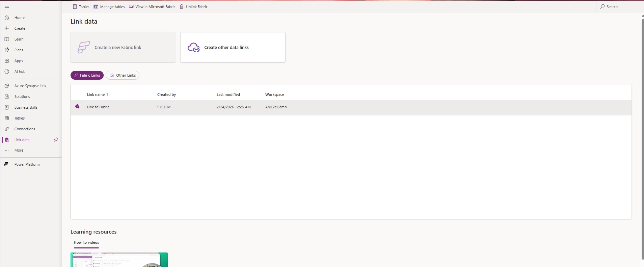Switch to the Fabric Links tab
The width and height of the screenshot is (644, 267).
click(87, 75)
